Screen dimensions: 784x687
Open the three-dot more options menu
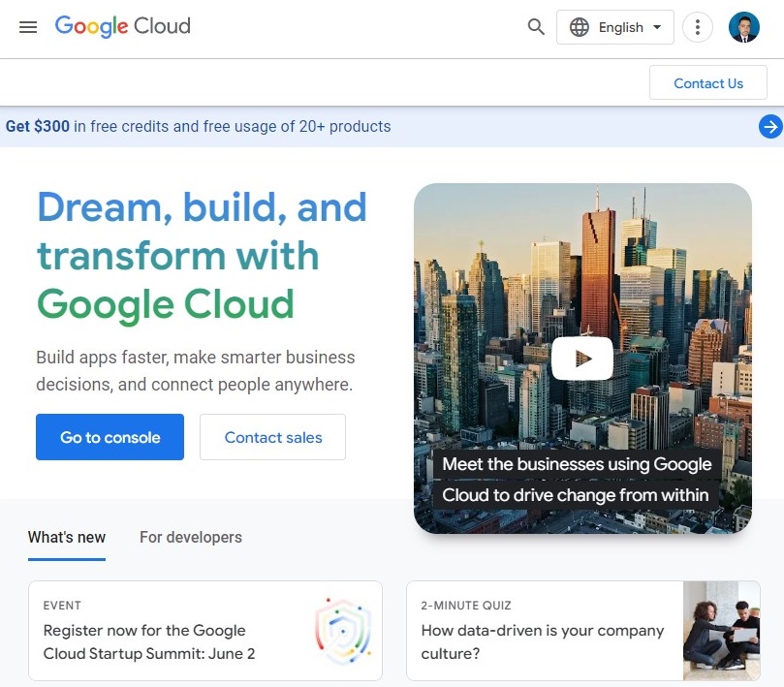point(697,27)
